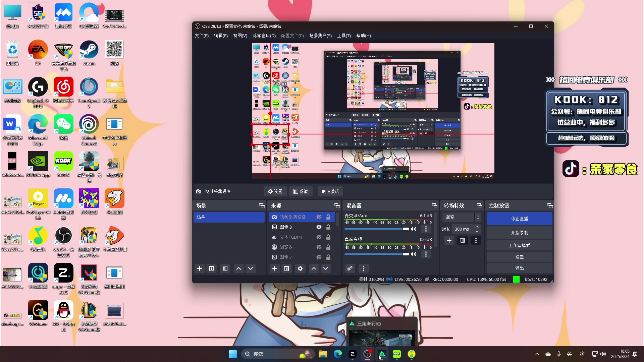Click 三角洲行动 taskbar preview thumbnail
The image size is (644, 362).
pos(382,337)
